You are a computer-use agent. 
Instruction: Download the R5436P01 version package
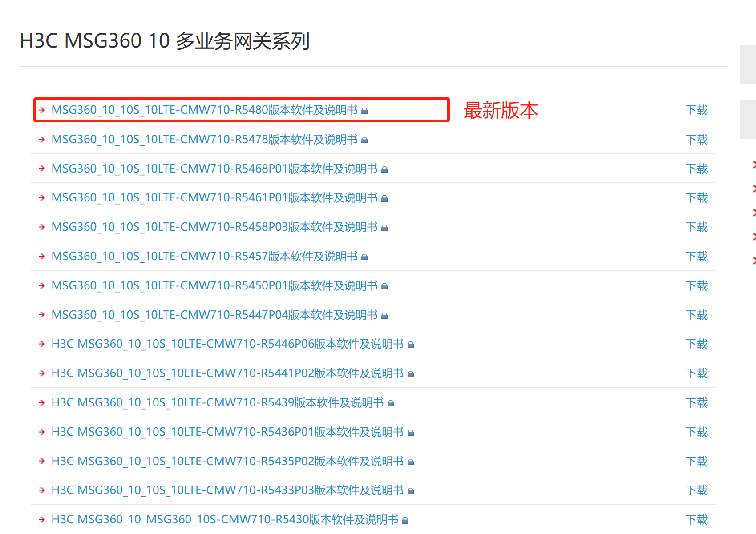click(696, 432)
